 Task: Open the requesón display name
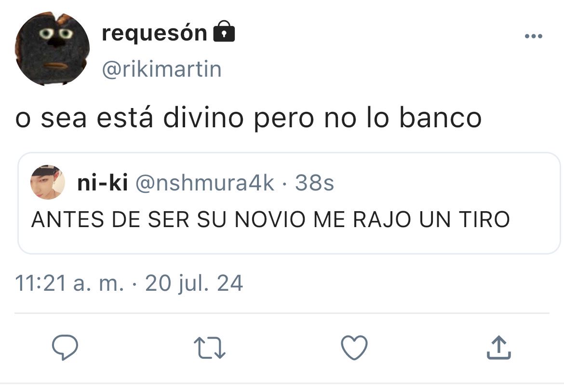(155, 33)
